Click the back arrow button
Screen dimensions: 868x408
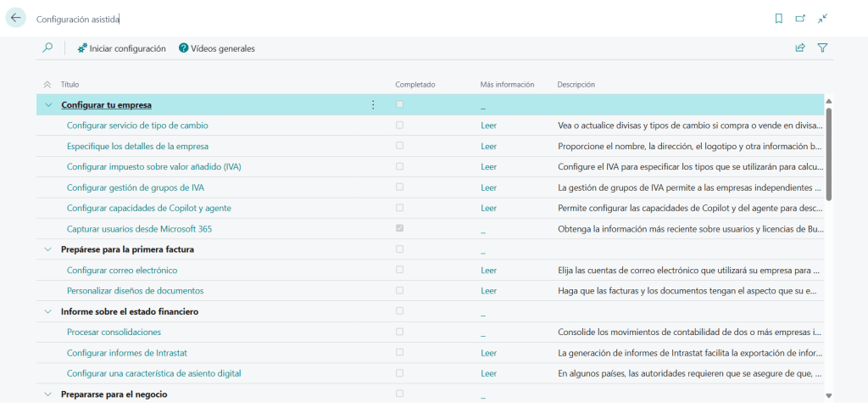pyautogui.click(x=16, y=18)
